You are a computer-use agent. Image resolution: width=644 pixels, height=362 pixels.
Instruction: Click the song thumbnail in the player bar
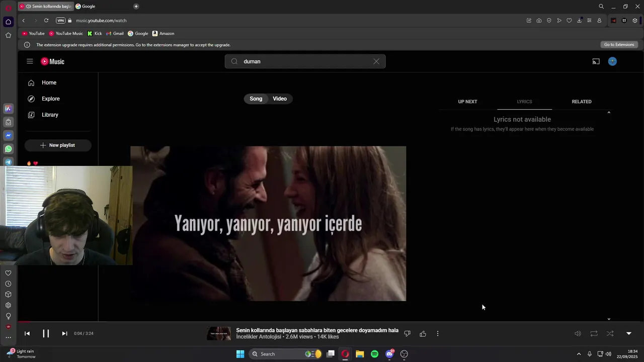[x=219, y=333]
